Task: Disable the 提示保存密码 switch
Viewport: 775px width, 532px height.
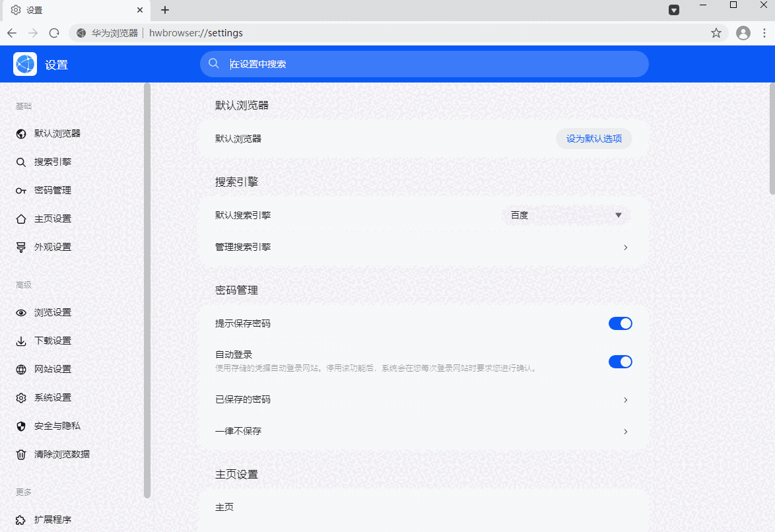Action: [620, 323]
